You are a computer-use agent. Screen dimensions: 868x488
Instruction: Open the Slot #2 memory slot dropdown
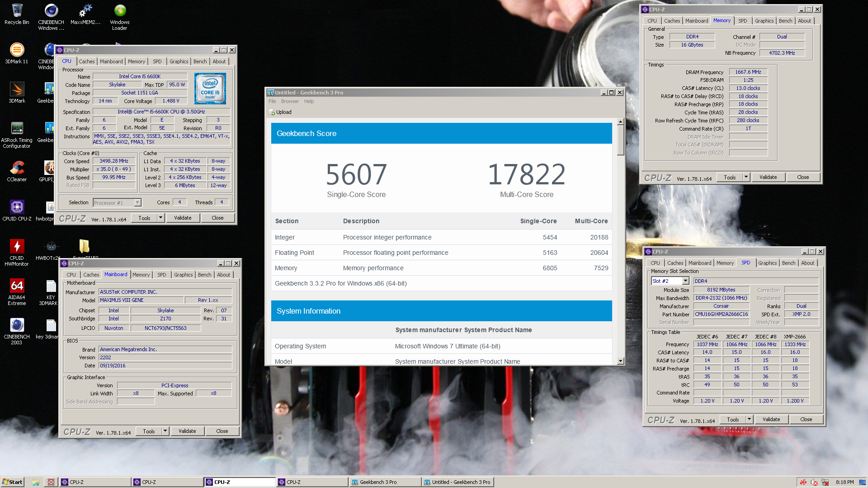670,281
